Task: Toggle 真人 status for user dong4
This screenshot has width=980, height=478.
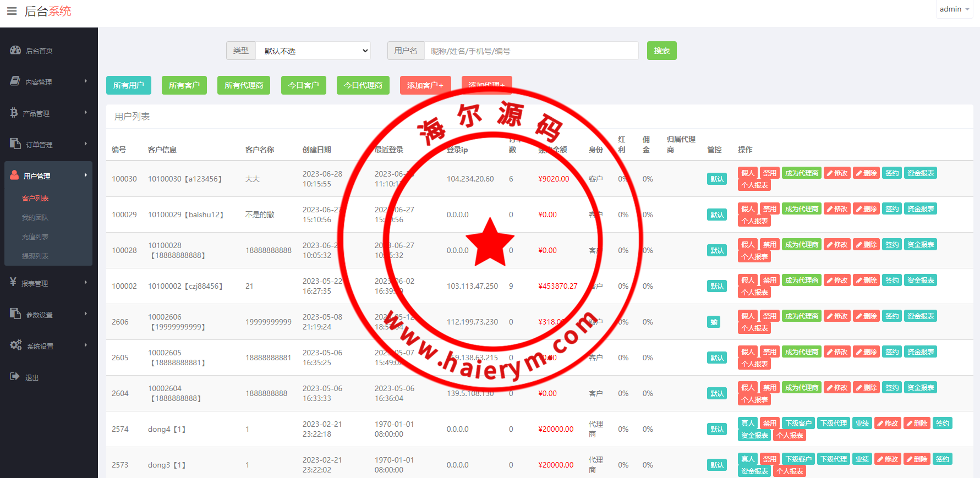Action: click(x=747, y=424)
